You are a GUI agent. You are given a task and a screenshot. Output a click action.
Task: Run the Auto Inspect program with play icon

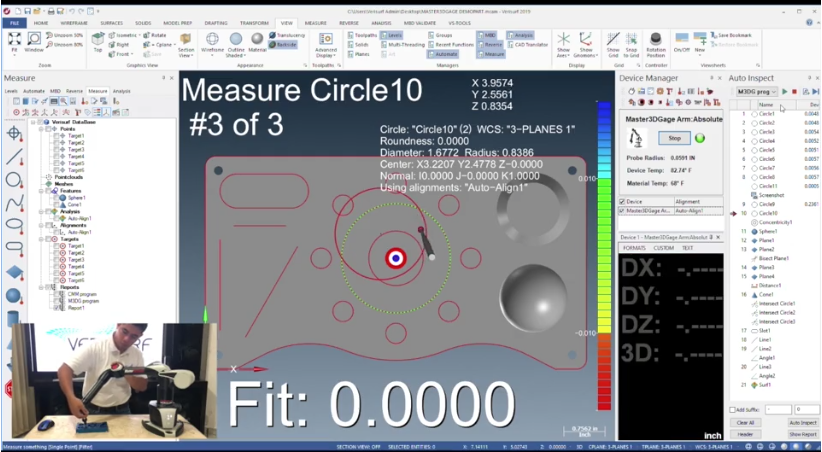coord(785,91)
